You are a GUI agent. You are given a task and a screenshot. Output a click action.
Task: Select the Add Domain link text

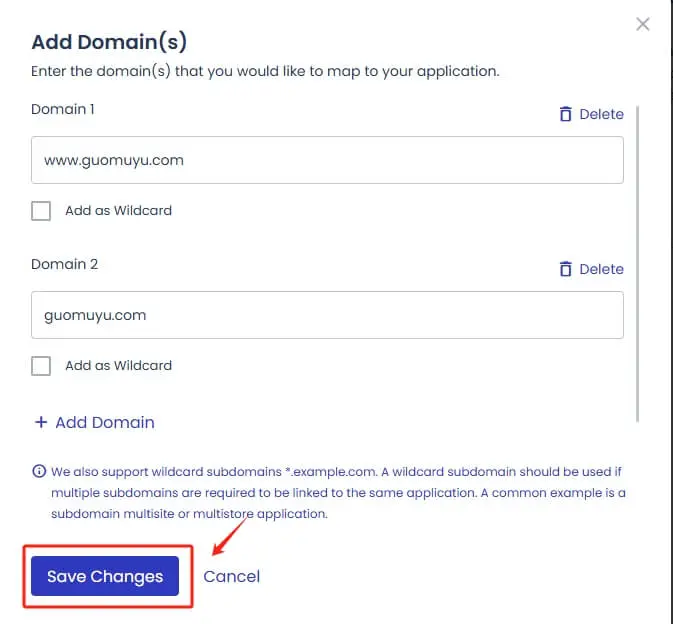(x=105, y=422)
